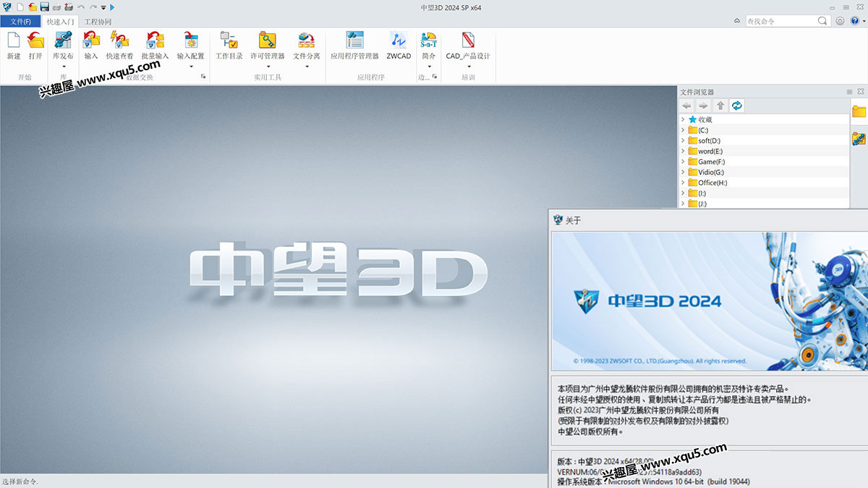
Task: Select the Office(H:) drive row
Action: point(764,182)
